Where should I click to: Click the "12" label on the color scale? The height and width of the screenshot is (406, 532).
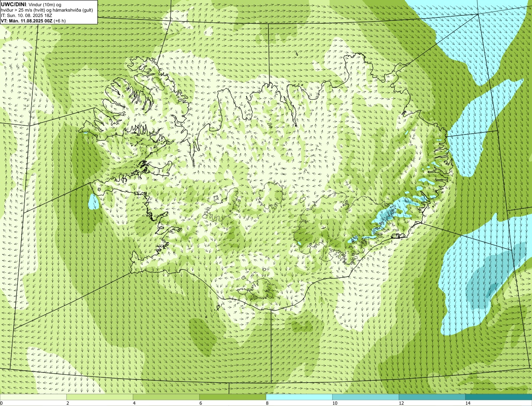point(401,403)
